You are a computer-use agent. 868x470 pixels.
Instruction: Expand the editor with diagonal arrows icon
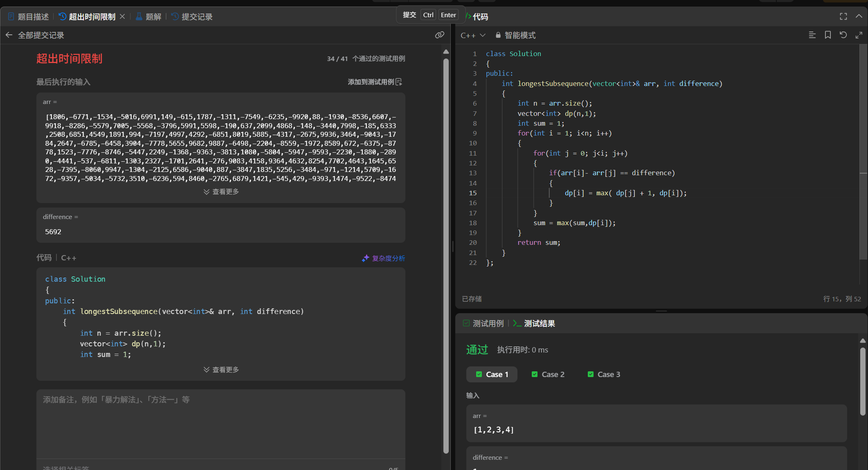pos(859,35)
